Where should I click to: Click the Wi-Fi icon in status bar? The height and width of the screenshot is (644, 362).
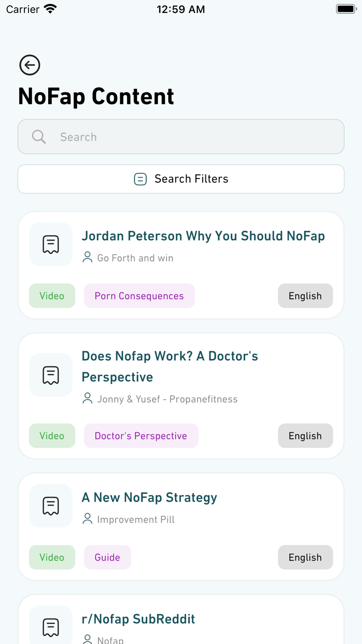pyautogui.click(x=49, y=8)
